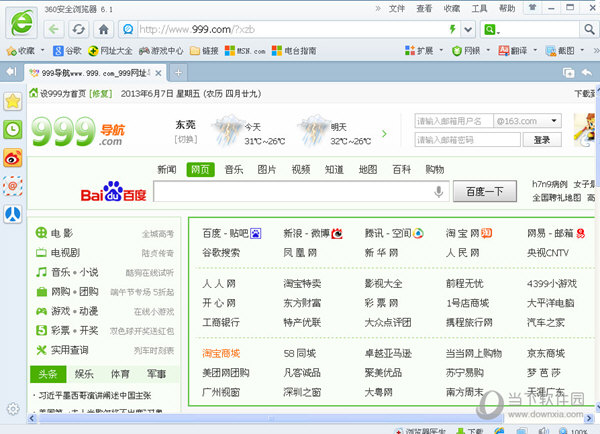
Task: Switch to the 娱乐 news tab
Action: 84,374
